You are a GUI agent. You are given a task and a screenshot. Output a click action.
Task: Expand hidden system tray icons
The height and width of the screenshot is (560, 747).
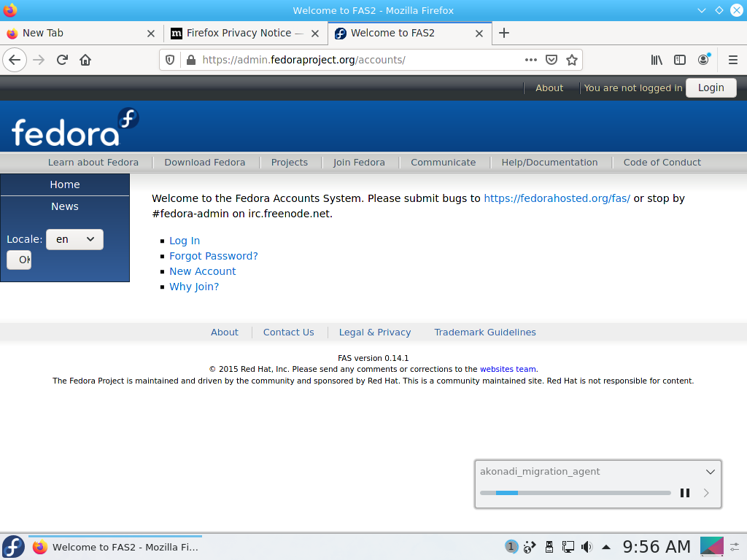606,547
